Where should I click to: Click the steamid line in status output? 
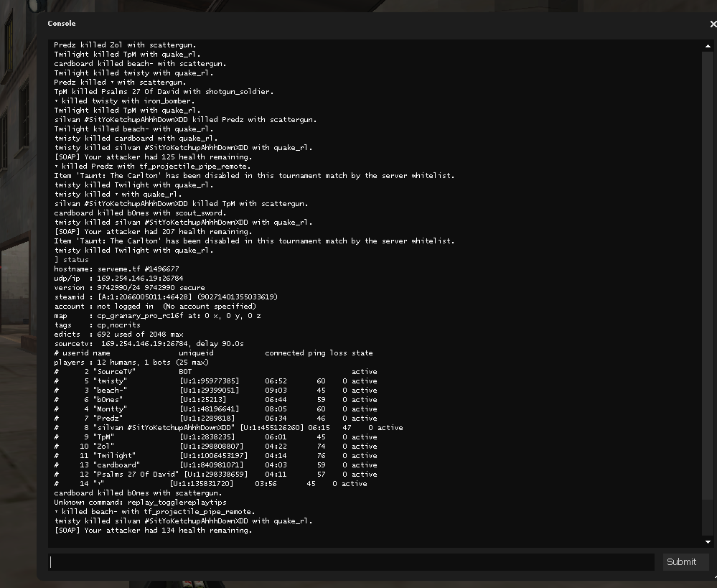[166, 297]
